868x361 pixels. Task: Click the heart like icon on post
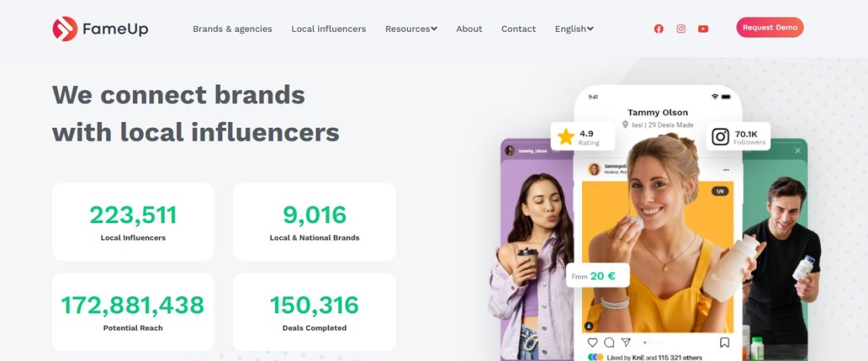pos(593,342)
